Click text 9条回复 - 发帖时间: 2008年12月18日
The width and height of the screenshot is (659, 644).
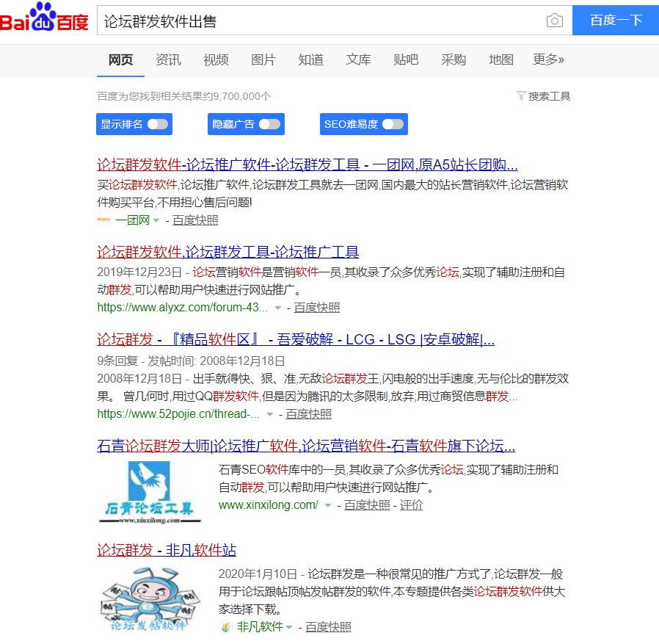pyautogui.click(x=192, y=361)
